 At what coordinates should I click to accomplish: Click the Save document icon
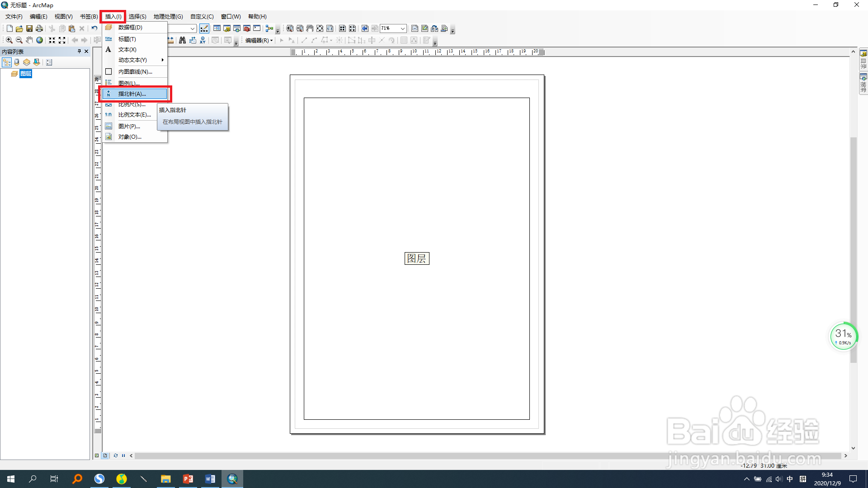coord(29,28)
